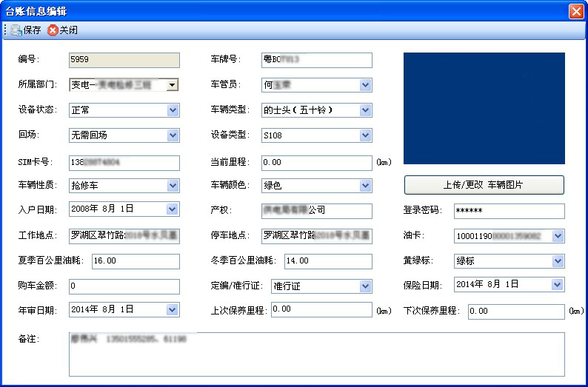Image resolution: width=588 pixels, height=387 pixels.
Task: Open the 车辆类型 vehicle type dropdown
Action: 365,110
